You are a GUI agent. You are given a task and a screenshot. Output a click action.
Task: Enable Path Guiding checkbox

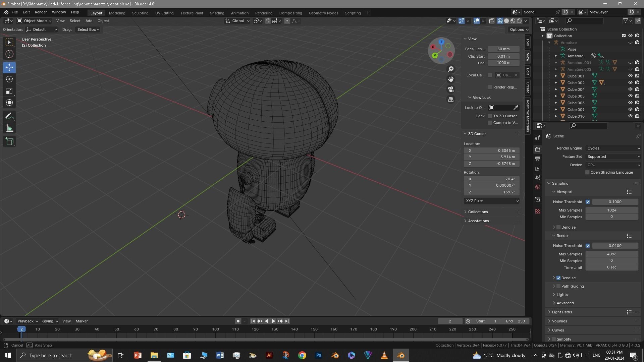tap(558, 286)
